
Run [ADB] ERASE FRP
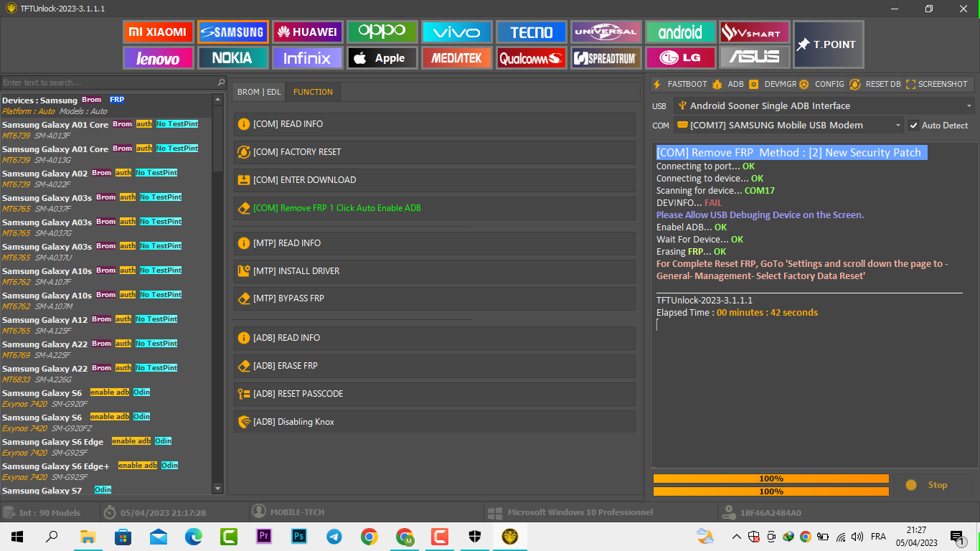point(435,366)
